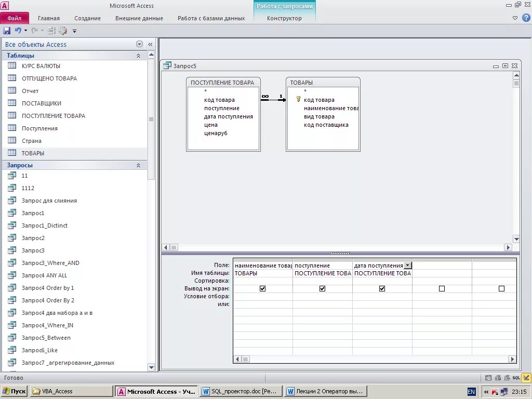Click the key icon beside код товара
The height and width of the screenshot is (399, 532).
click(299, 99)
